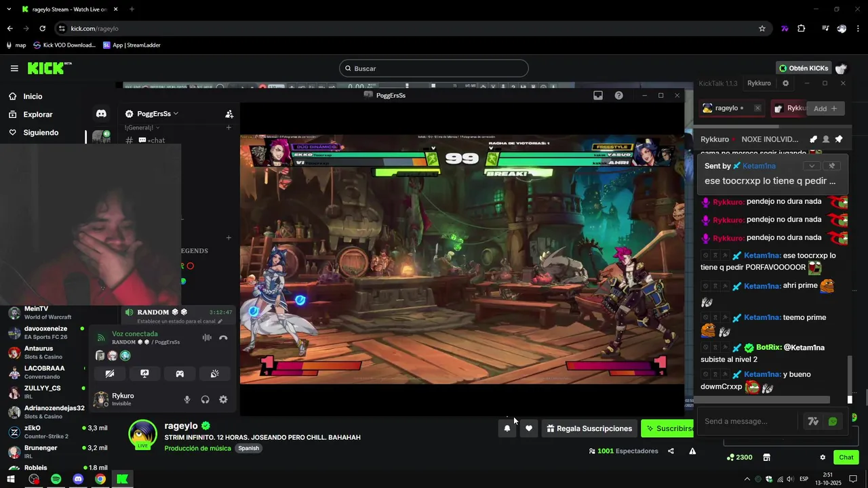Viewport: 868px width, 488px height.
Task: Collapse the General channel category
Action: point(142,127)
